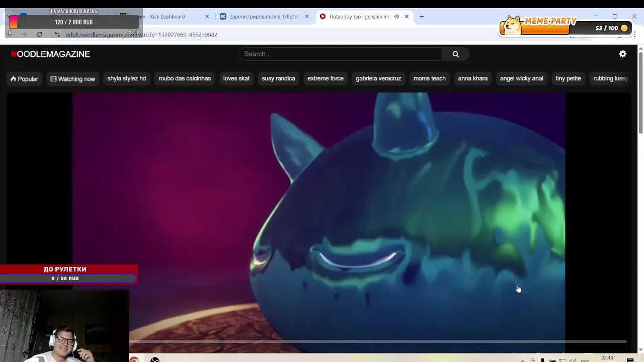644x362 pixels.
Task: Open the Watching now section
Action: 73,78
